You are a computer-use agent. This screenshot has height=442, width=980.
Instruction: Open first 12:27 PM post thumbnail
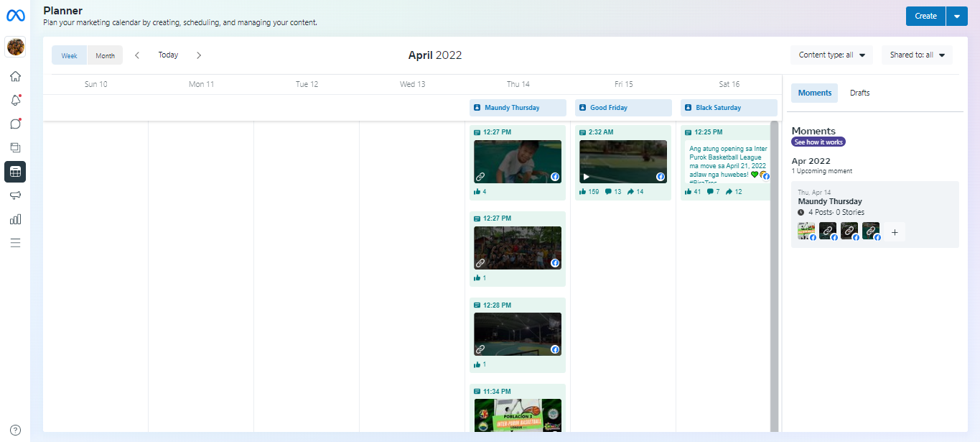pyautogui.click(x=518, y=162)
